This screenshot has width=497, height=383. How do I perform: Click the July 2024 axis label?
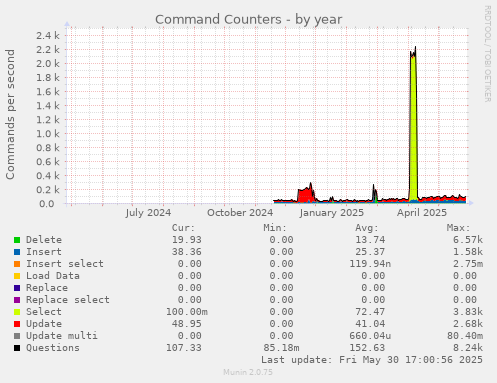coord(148,213)
